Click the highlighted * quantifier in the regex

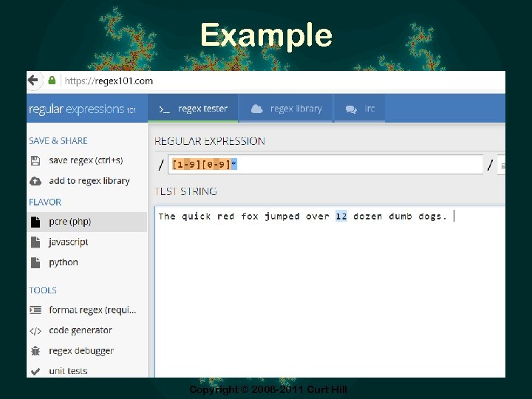pos(234,165)
